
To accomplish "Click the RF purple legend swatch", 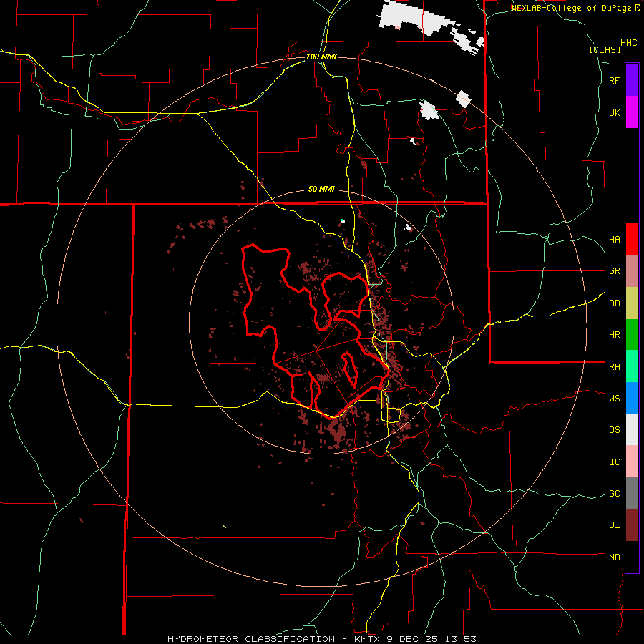I will coord(632,80).
